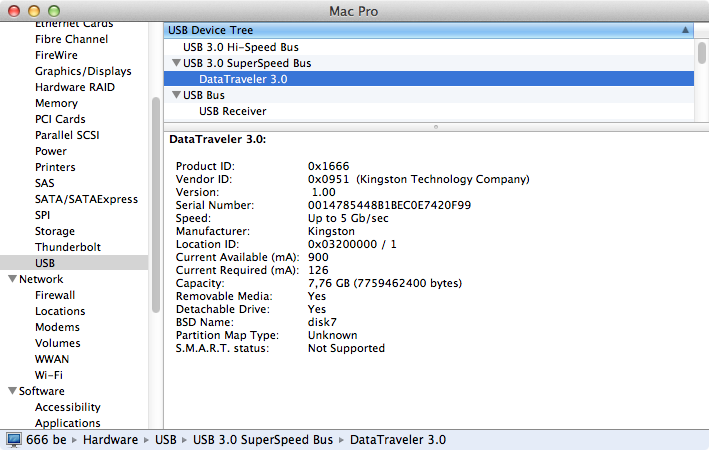Click the speed value 'Up to 5 Gb/sec'
The image size is (709, 450).
point(348,218)
